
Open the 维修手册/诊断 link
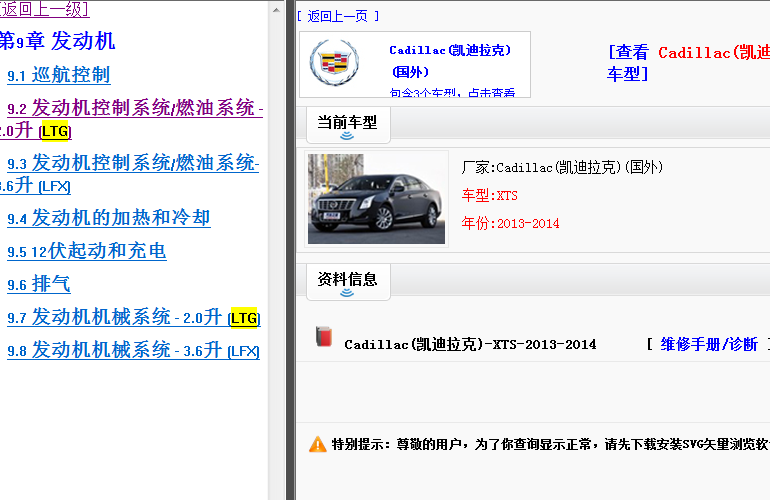point(709,344)
